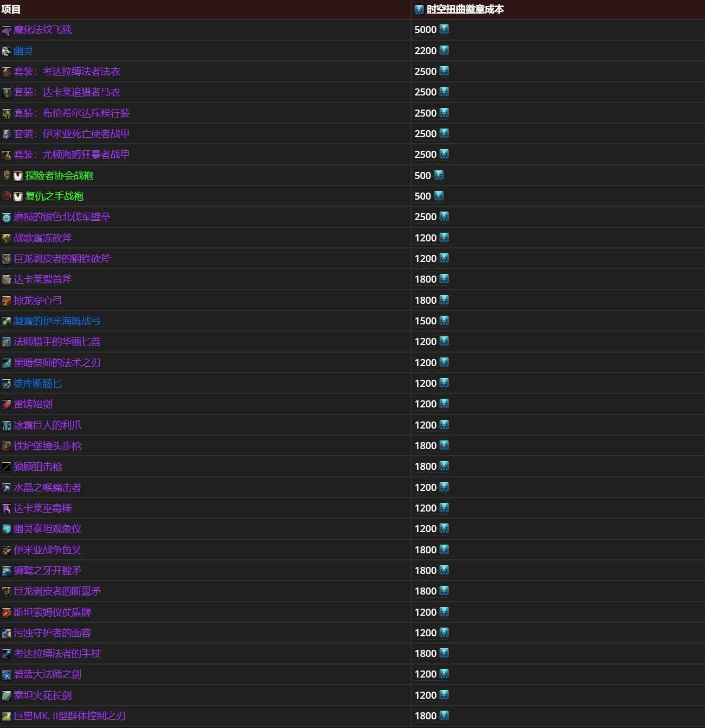Screen dimensions: 705x728
Task: Open the 碧蓝大法师之剑 link
Action: point(47,674)
